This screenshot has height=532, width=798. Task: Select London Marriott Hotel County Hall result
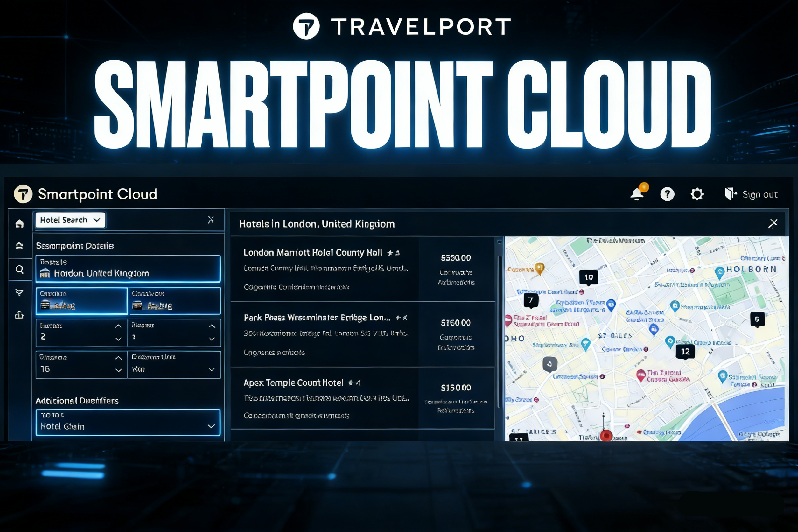point(312,252)
